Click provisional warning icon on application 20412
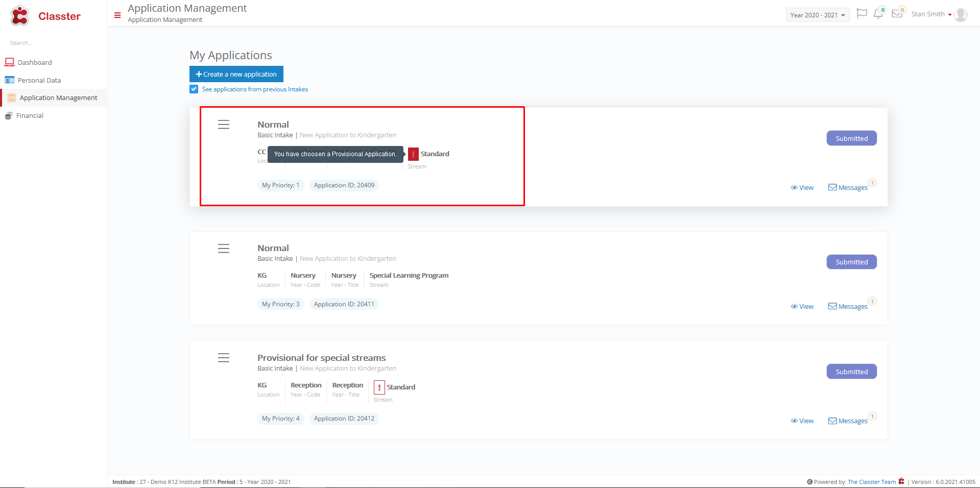This screenshot has width=980, height=488. [x=379, y=387]
